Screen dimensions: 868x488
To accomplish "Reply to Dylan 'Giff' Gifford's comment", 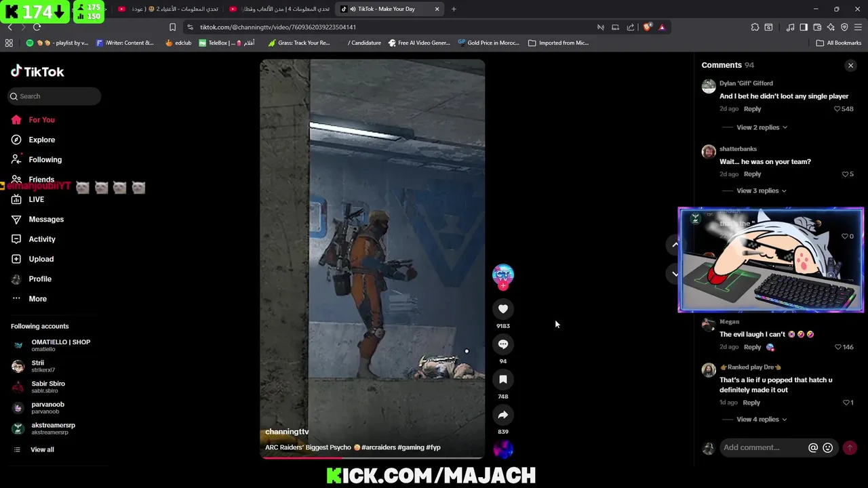I will tap(752, 108).
